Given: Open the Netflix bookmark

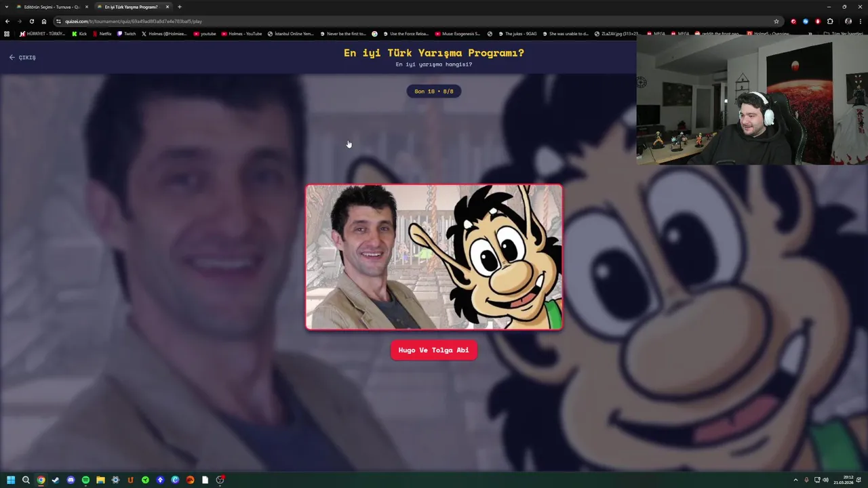Looking at the screenshot, I should pos(102,33).
